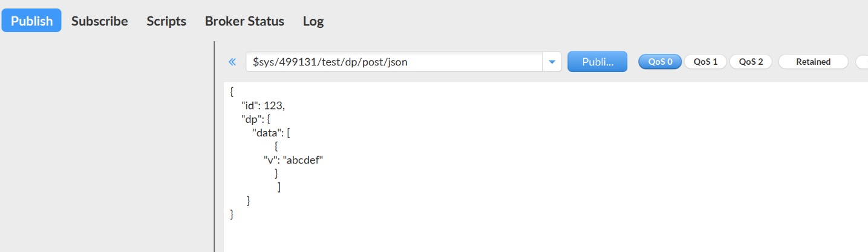This screenshot has height=252, width=868.
Task: Select QoS 0 delivery level
Action: click(660, 62)
